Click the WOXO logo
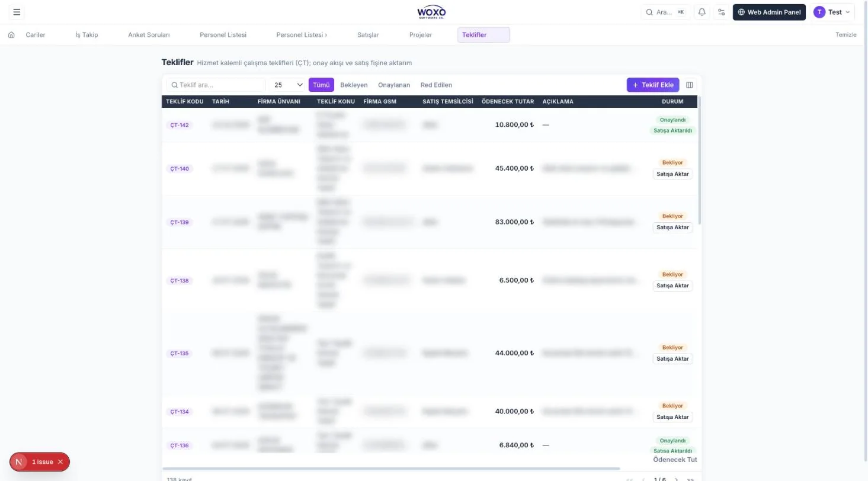This screenshot has height=481, width=868. coord(431,12)
